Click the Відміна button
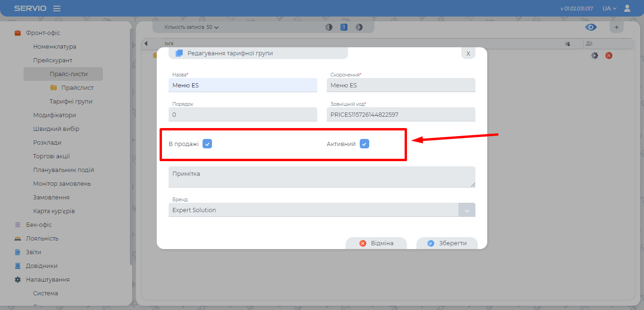Viewport: 644px width, 310px height. (376, 243)
